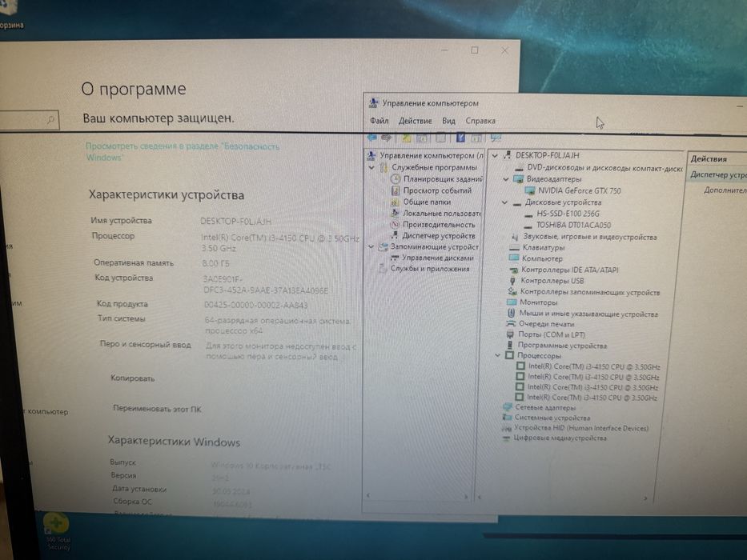Collapse the Запоминающие устройства node

click(371, 246)
